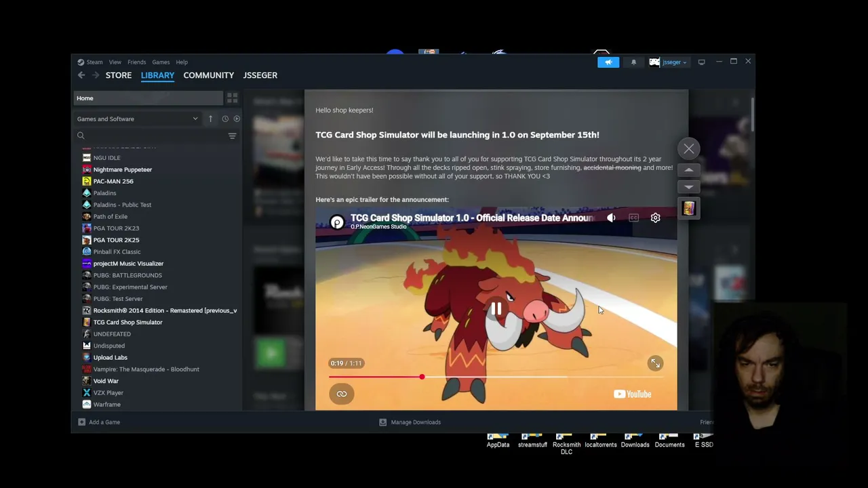Click the Manage Downloads icon

point(382,422)
